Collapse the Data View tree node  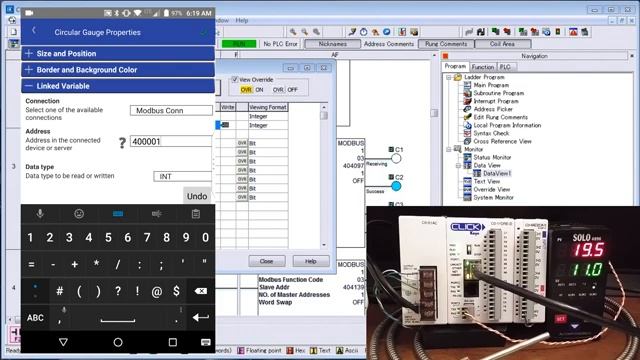458,165
